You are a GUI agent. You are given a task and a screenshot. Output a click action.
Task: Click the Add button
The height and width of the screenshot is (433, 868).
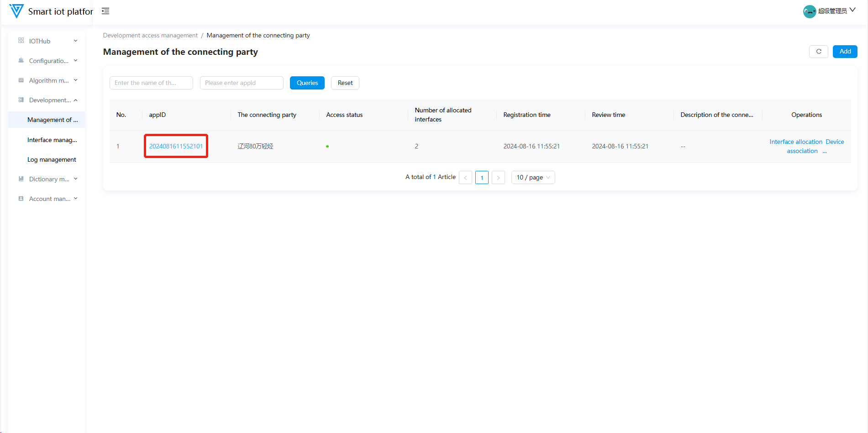[845, 52]
